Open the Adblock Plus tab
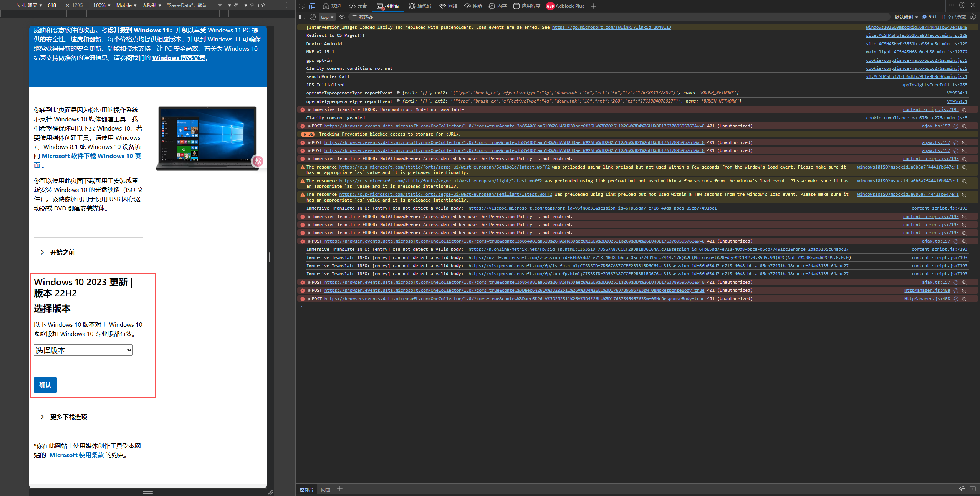This screenshot has height=496, width=980. pyautogui.click(x=565, y=6)
